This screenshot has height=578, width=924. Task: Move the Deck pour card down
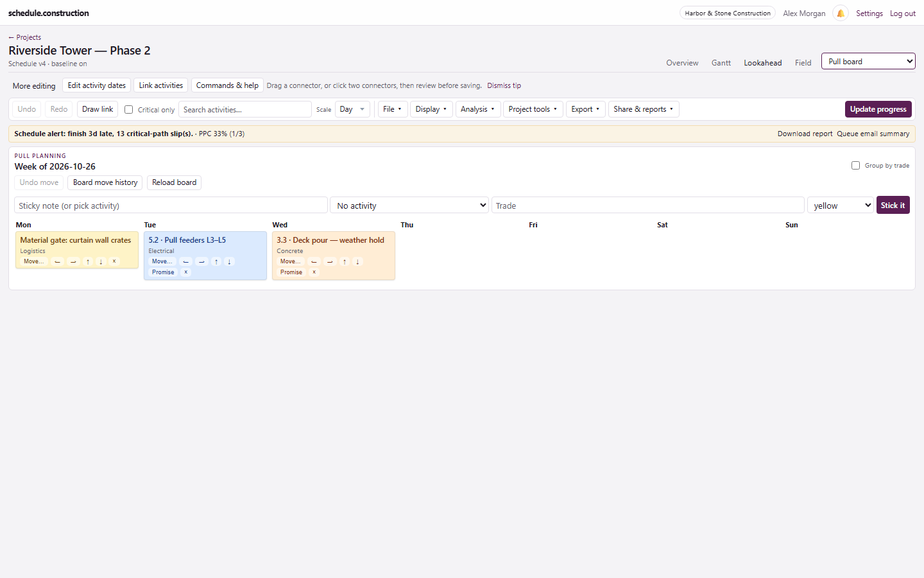(357, 261)
